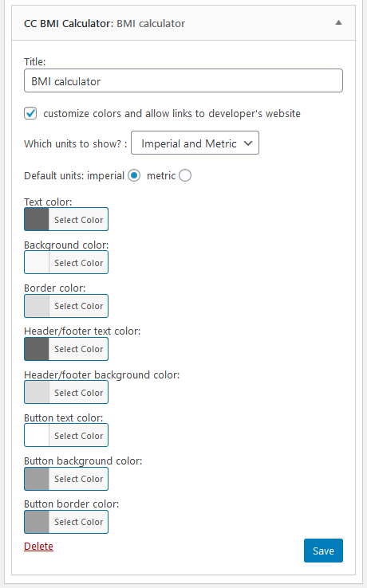Viewport: 367px width, 588px height.
Task: Click Select Color for Button border color
Action: [x=78, y=522]
